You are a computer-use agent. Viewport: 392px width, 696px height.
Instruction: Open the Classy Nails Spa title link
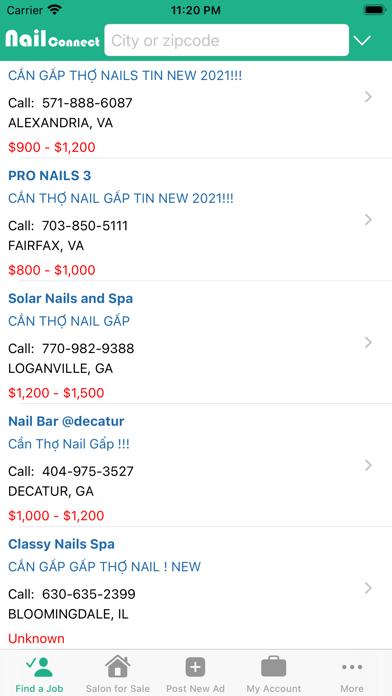(x=61, y=544)
